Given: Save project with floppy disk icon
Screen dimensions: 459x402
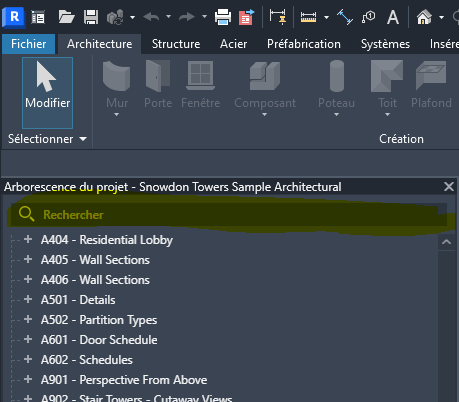Looking at the screenshot, I should tap(91, 17).
